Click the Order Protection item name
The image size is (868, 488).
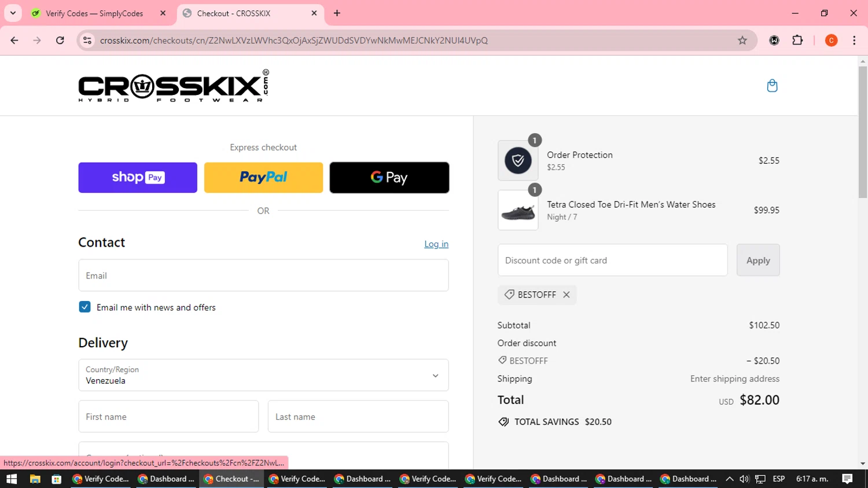[580, 155]
